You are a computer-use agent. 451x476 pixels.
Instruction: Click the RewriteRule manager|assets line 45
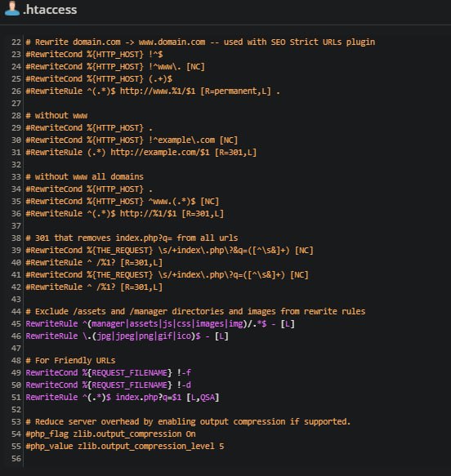coord(160,324)
